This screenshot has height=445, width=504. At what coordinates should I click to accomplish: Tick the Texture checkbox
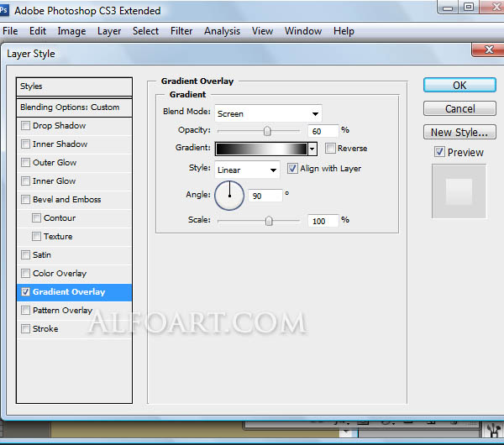click(37, 236)
